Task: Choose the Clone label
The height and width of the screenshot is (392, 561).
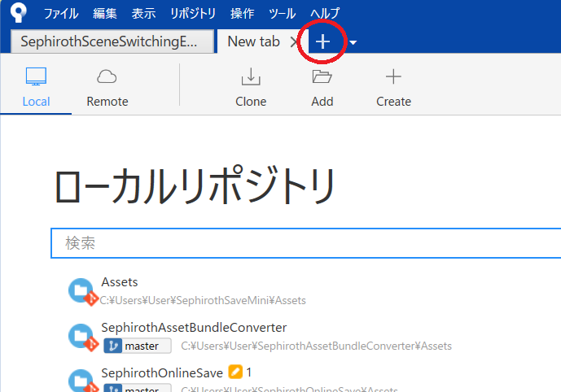Action: (251, 102)
